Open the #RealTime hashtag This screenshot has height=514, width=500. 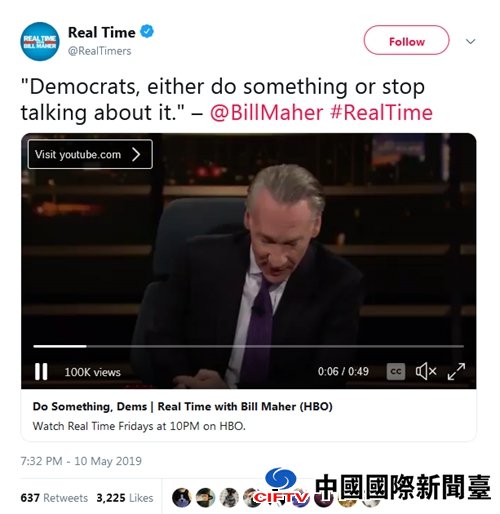pos(381,112)
